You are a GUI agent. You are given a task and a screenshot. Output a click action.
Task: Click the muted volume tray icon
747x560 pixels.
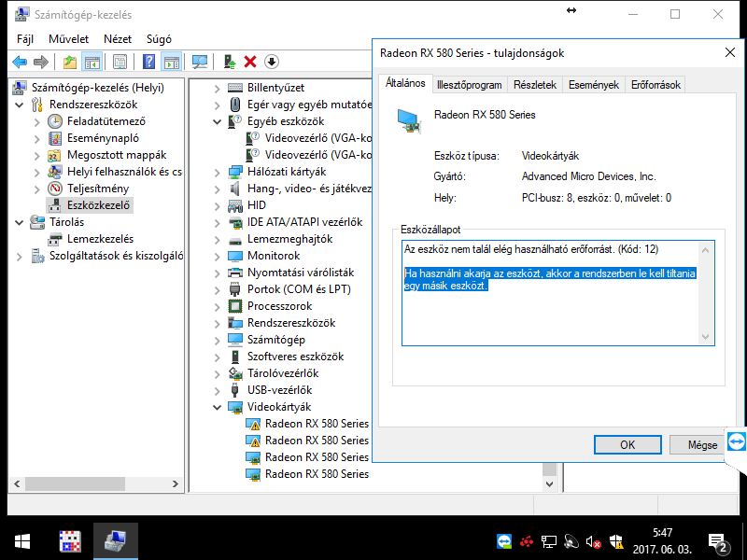[x=593, y=541]
